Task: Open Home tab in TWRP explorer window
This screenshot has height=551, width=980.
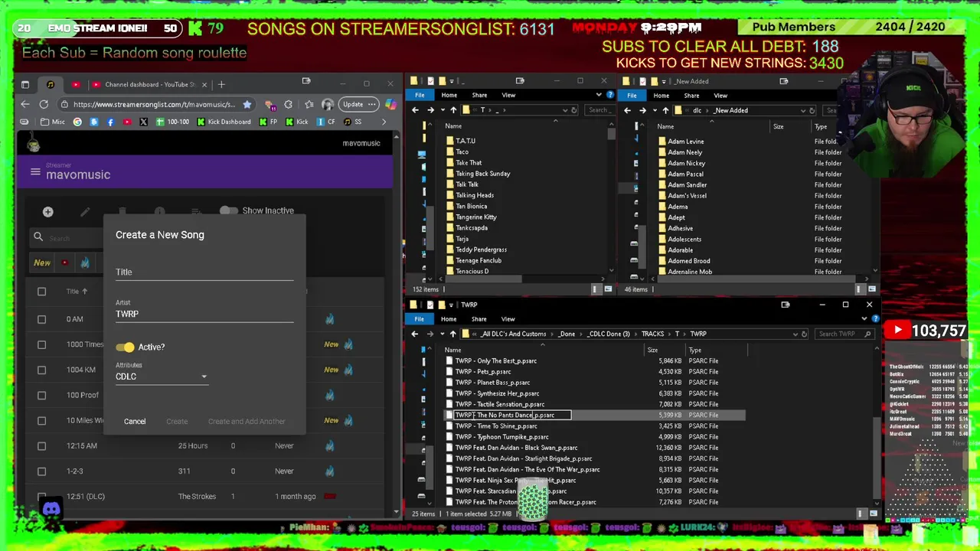Action: 449,319
